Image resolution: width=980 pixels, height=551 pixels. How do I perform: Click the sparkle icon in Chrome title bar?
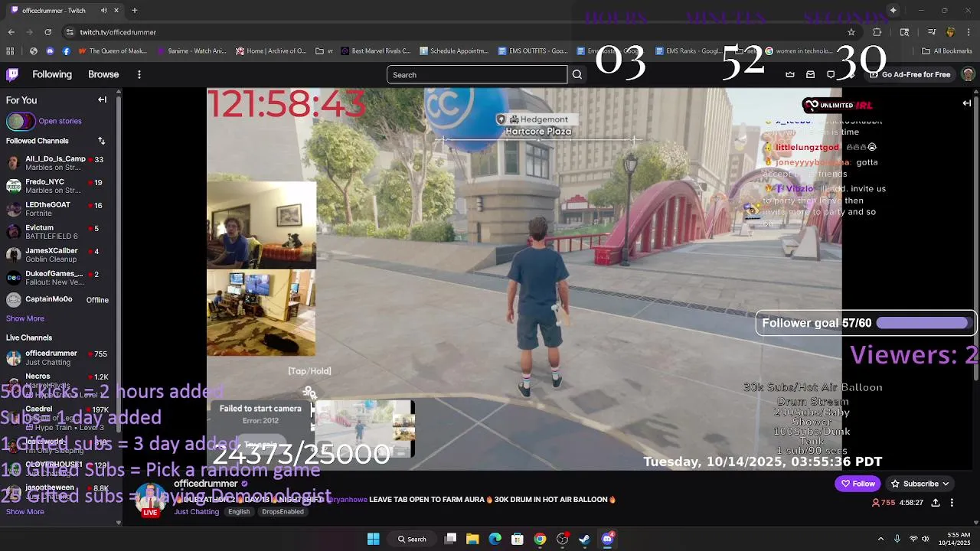tap(893, 11)
